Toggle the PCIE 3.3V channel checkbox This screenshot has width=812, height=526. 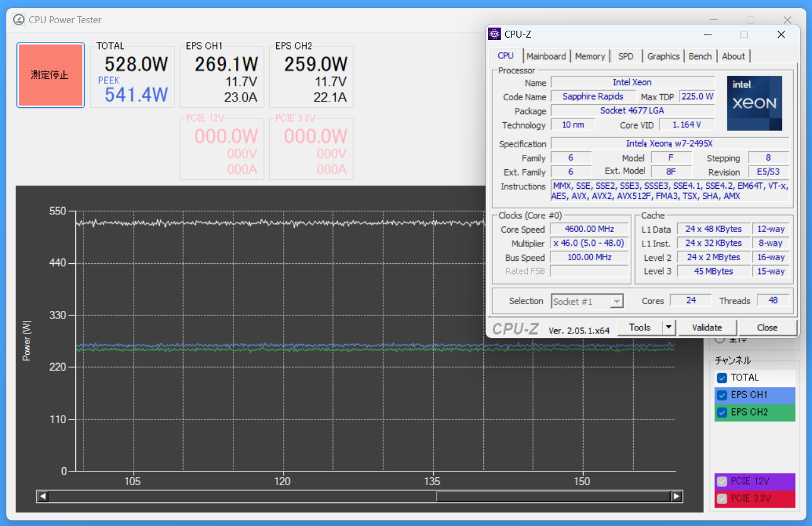pyautogui.click(x=722, y=498)
